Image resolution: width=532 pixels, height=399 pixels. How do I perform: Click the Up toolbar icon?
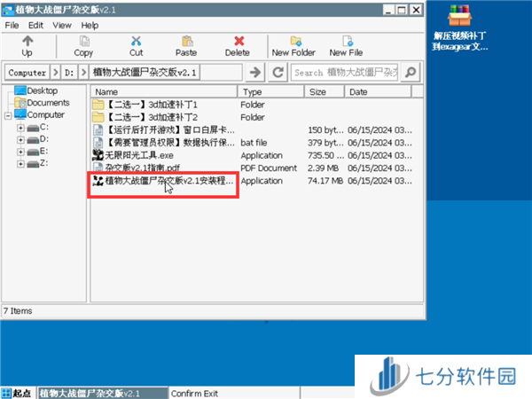pyautogui.click(x=27, y=41)
